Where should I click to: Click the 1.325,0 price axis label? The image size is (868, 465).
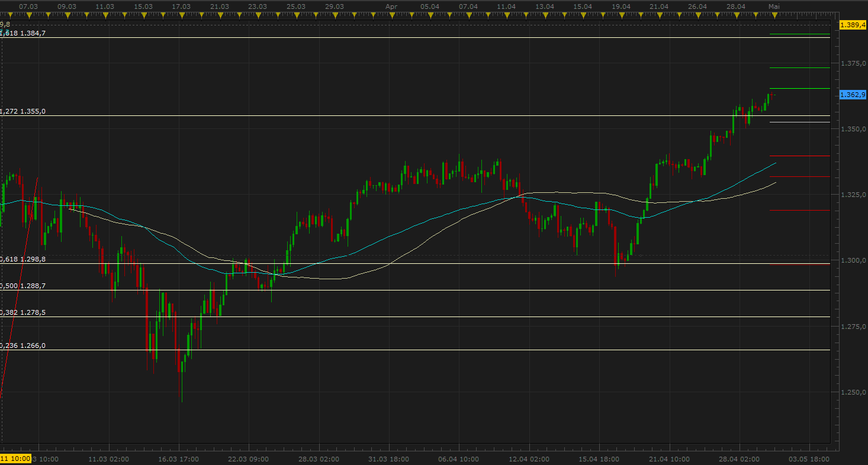click(853, 195)
